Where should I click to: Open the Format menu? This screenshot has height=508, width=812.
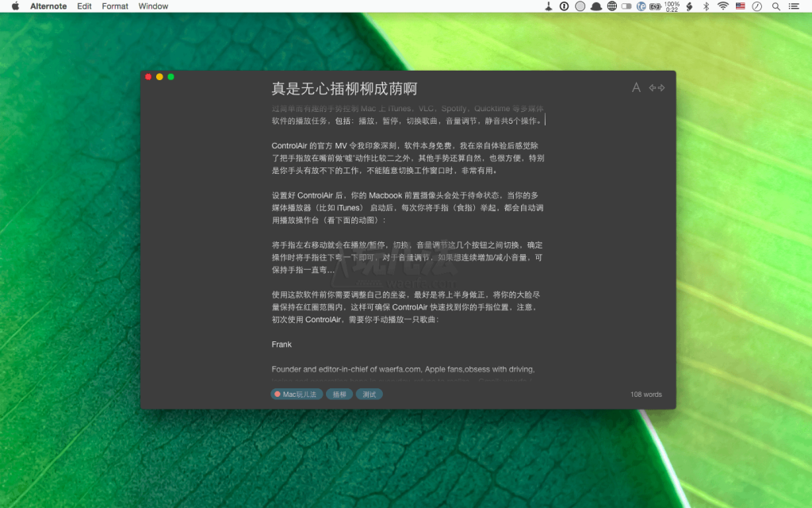pyautogui.click(x=115, y=6)
